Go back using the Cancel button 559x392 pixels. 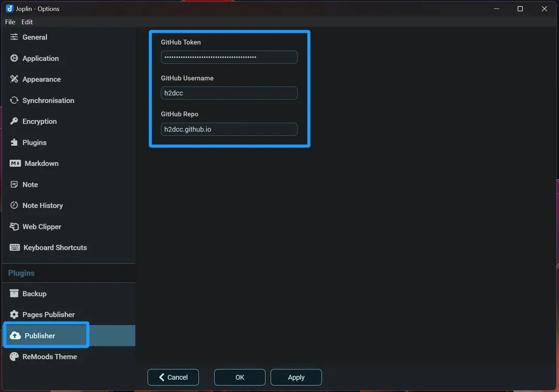coord(173,378)
